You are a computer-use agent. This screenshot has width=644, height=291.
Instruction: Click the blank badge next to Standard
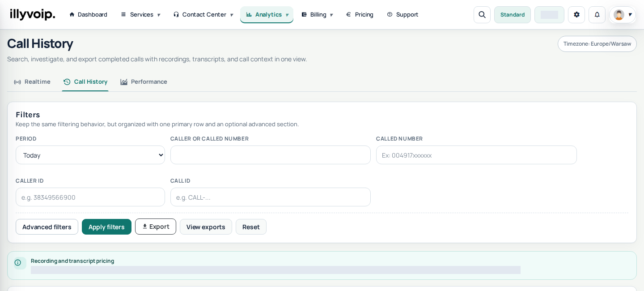549,15
